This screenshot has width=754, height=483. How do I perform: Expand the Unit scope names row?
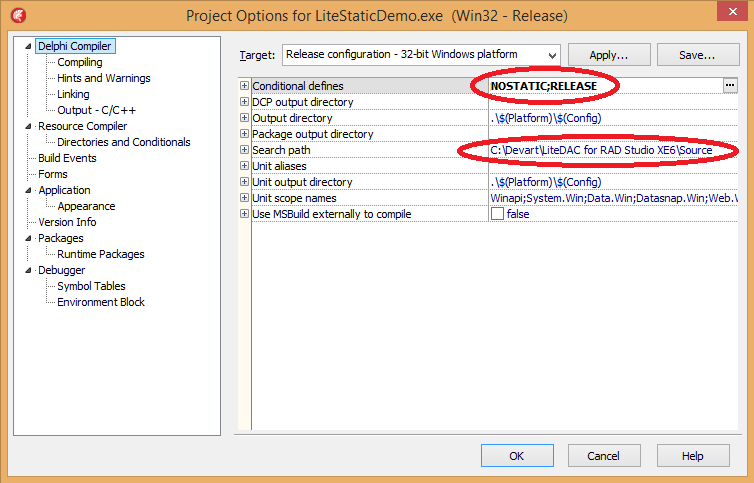244,198
